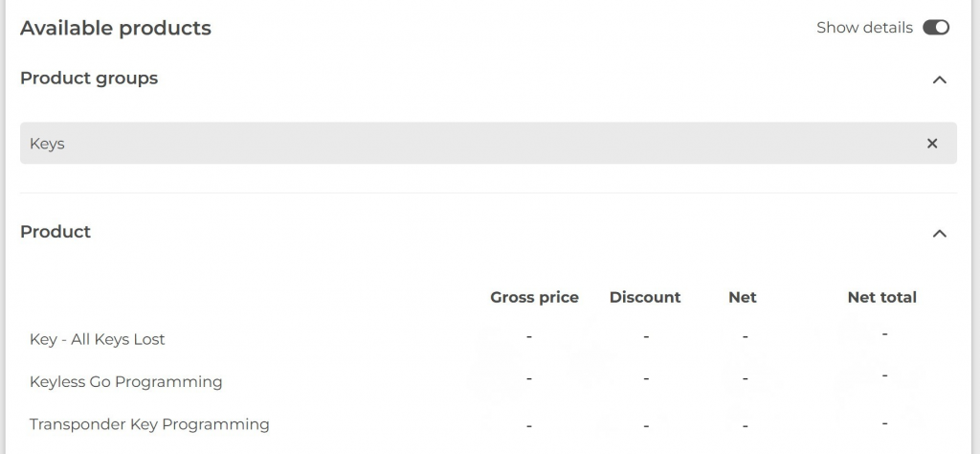Click the Net column header
Screen dimensions: 980x454
[742, 297]
